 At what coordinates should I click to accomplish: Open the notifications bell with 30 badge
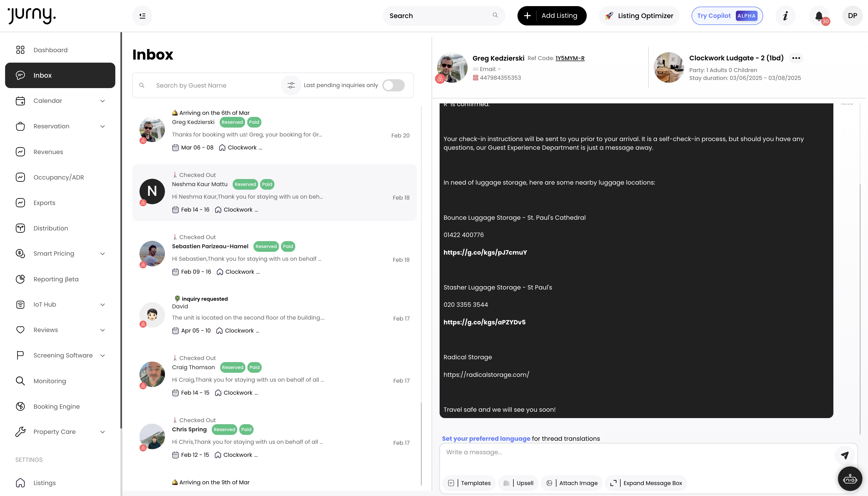pos(820,16)
